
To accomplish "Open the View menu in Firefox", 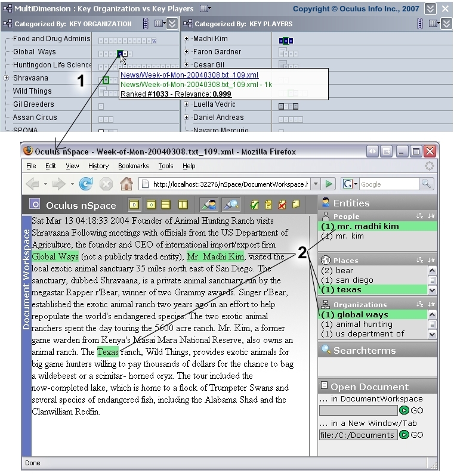I will 72,166.
